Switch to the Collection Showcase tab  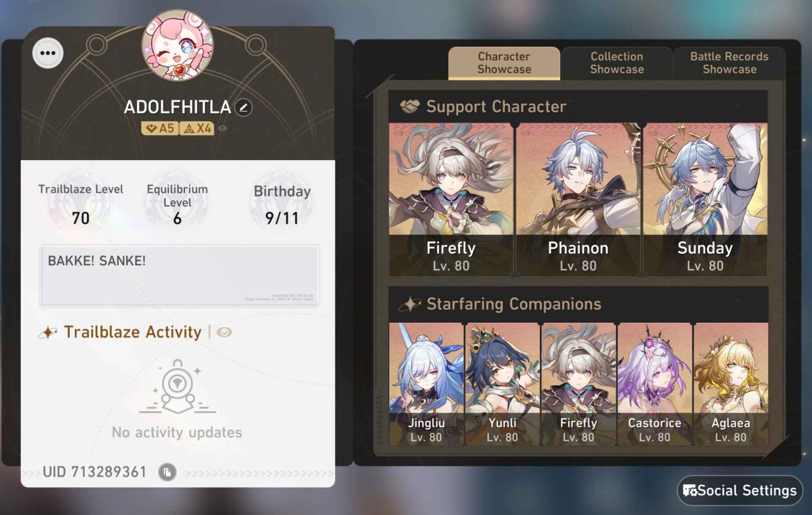click(x=617, y=63)
